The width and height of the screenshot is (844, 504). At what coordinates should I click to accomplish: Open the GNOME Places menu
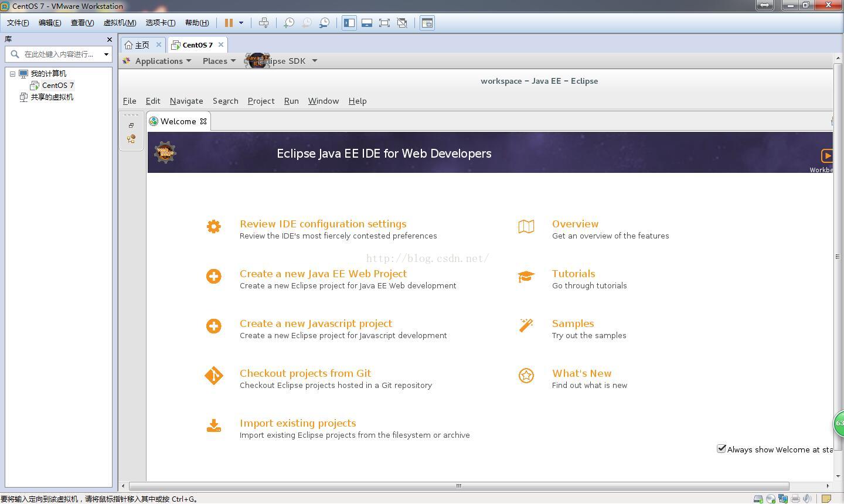coord(219,61)
